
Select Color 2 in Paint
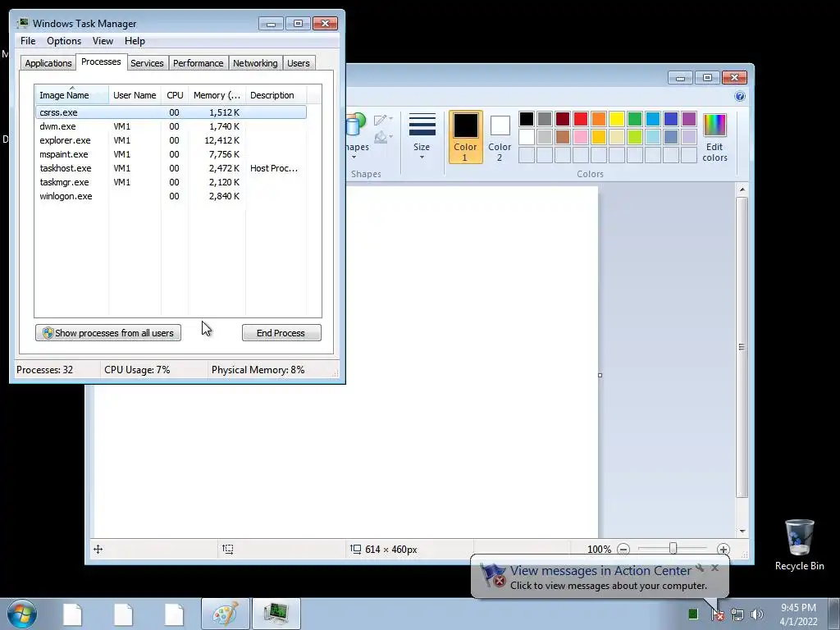click(x=500, y=137)
